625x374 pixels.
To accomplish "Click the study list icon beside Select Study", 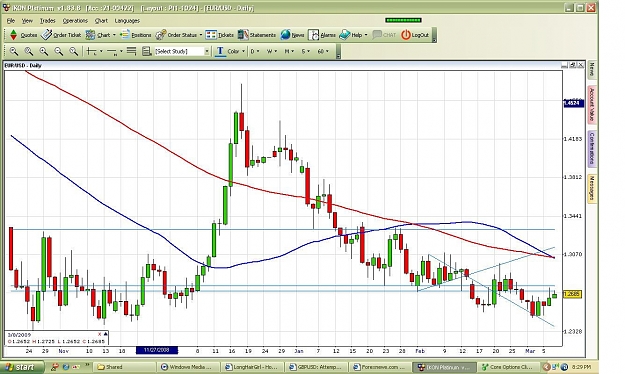I will coord(147,51).
